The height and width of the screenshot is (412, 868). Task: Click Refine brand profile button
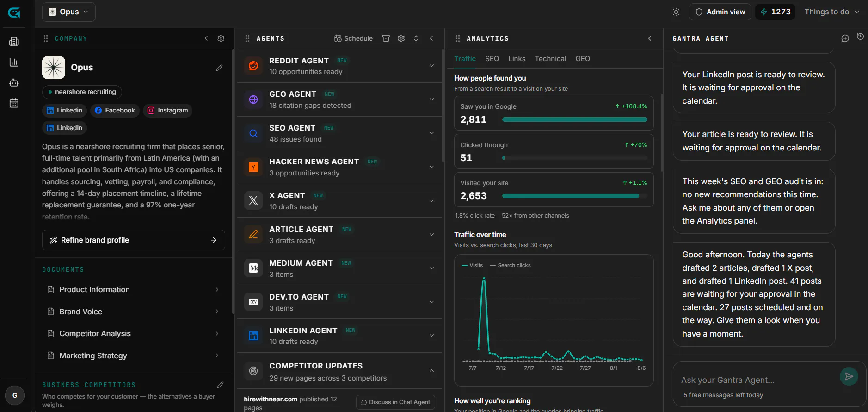pyautogui.click(x=134, y=240)
